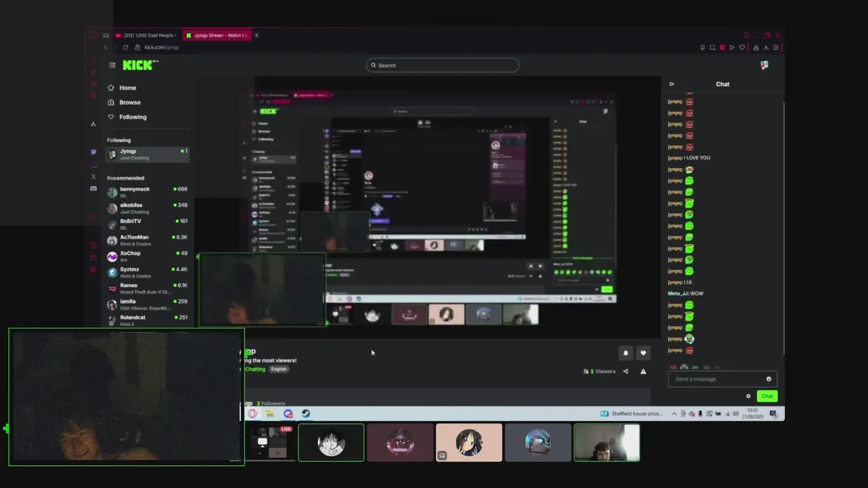Open the taskbar clock showing 03:02
Viewport: 868px width, 488px height.
click(753, 413)
